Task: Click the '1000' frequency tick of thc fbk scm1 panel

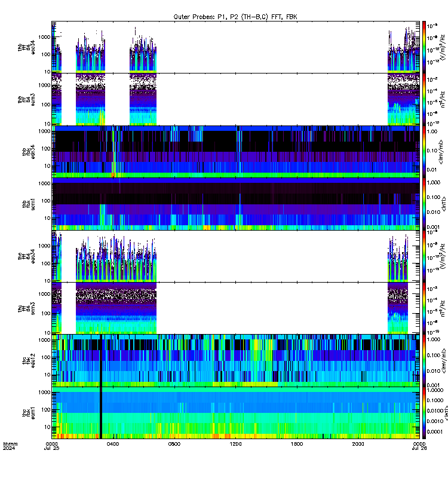Action: [x=44, y=393]
